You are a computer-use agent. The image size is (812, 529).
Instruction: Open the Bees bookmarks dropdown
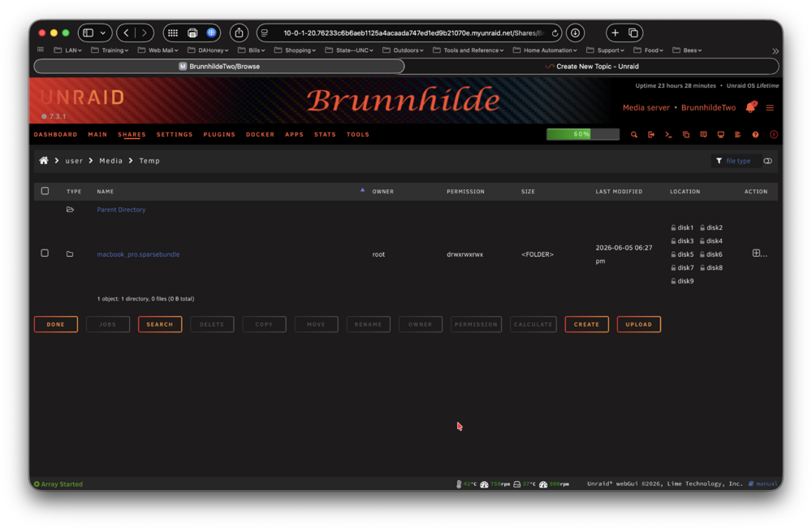pos(687,50)
